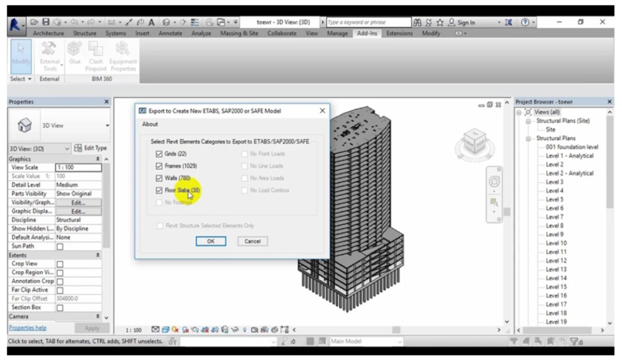Click the Detail Level icon in view control bar
This screenshot has height=364, width=622.
pyautogui.click(x=155, y=330)
